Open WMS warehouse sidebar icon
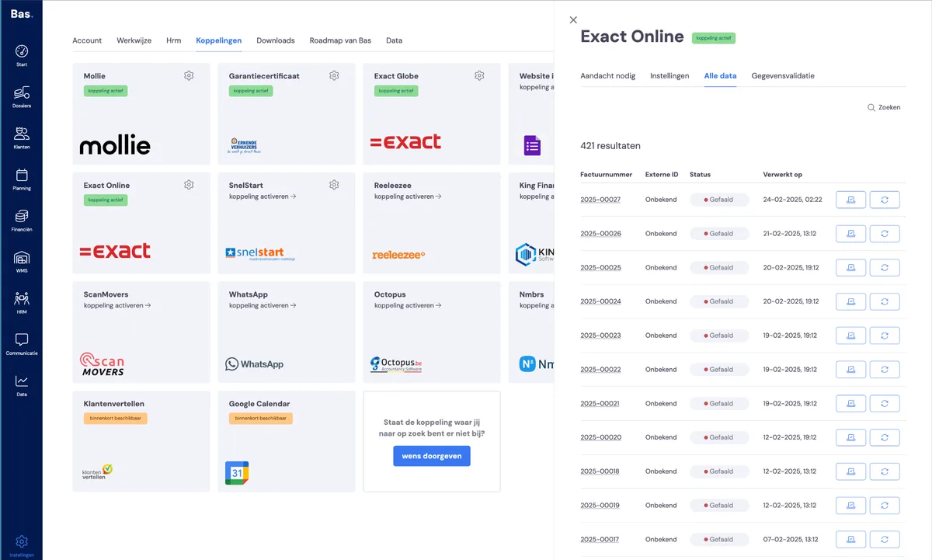The image size is (932, 560). 22,263
